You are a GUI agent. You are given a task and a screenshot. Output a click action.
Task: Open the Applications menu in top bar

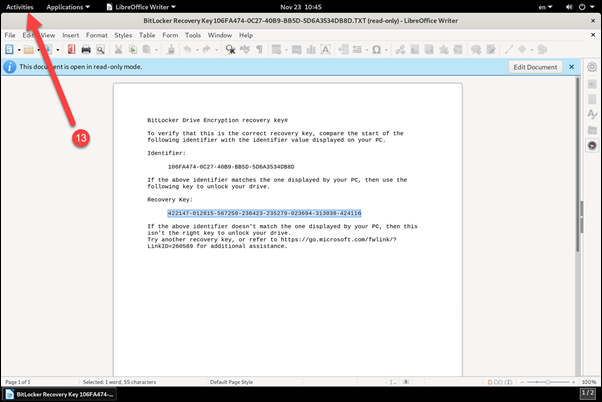click(68, 7)
